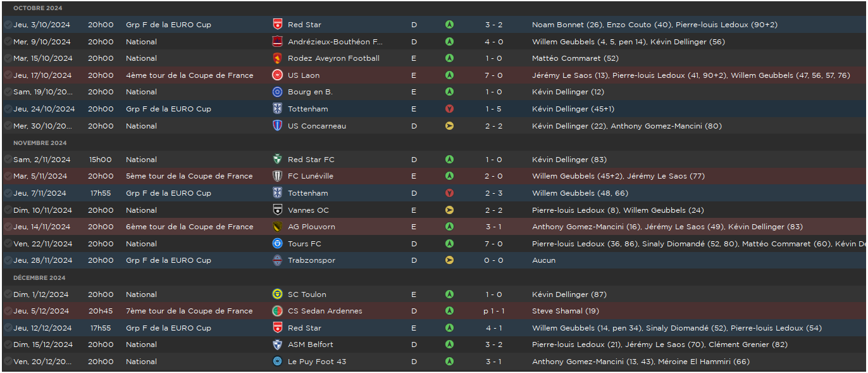This screenshot has height=373, width=868.
Task: Click the red loss icon on 24/10/2024 match
Action: [449, 109]
